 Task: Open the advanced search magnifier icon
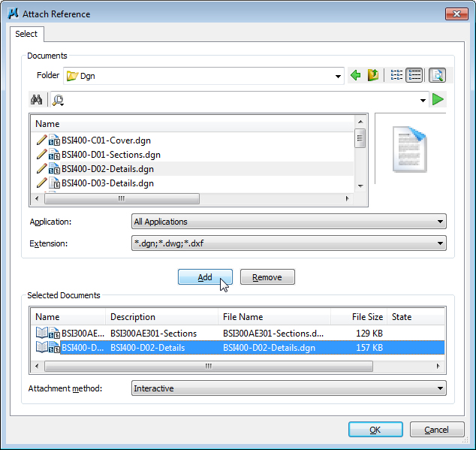tap(58, 100)
